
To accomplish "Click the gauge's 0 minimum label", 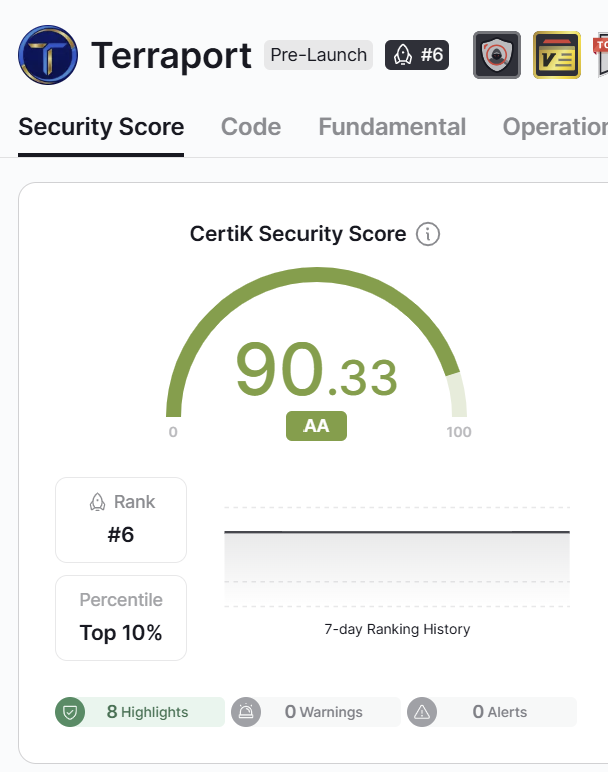I will (x=173, y=432).
